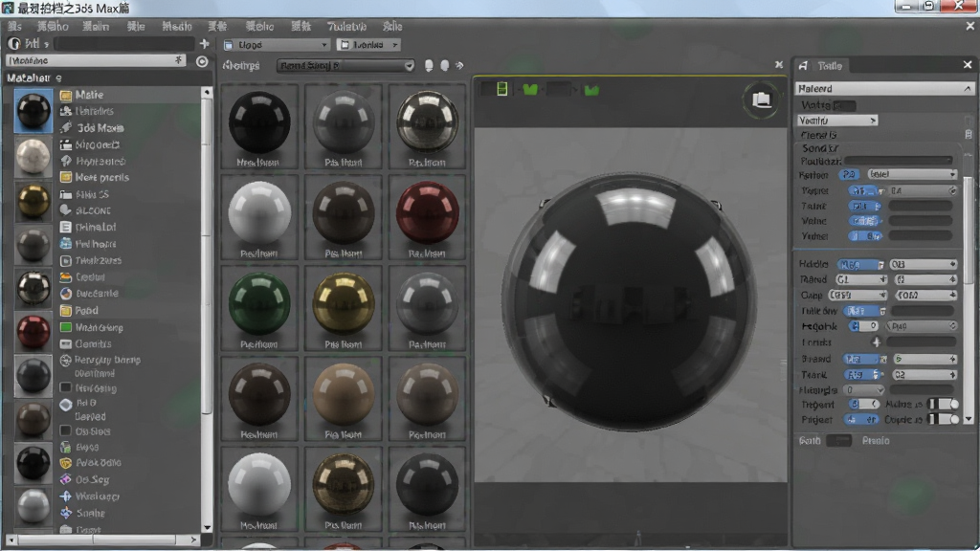This screenshot has width=980, height=551.
Task: Click the dark slider bar in the 'Poullczi' row
Action: pyautogui.click(x=898, y=161)
